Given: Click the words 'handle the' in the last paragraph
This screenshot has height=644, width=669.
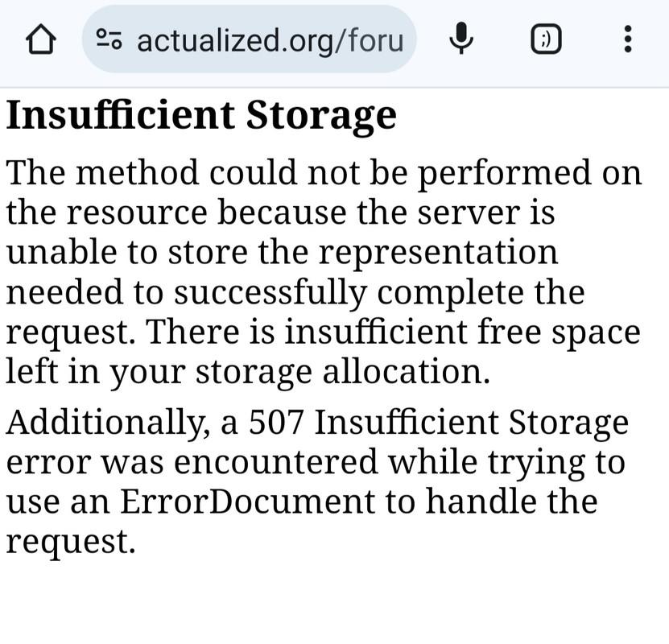Looking at the screenshot, I should (x=511, y=502).
